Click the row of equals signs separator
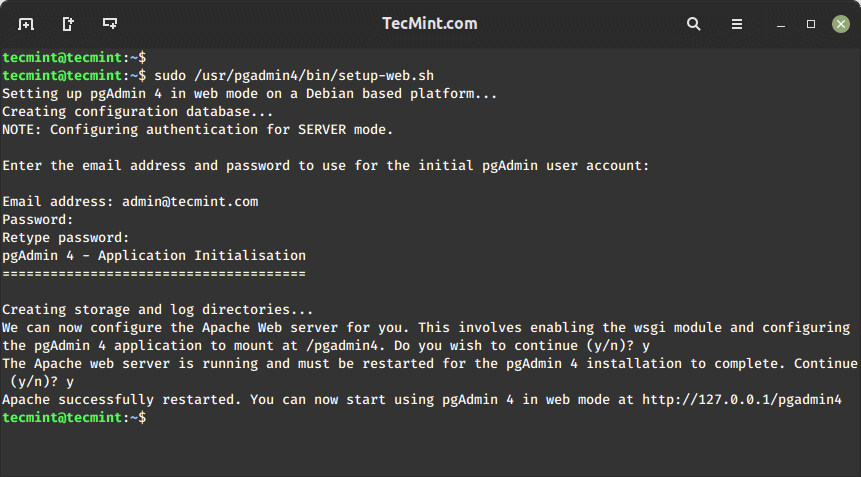Viewport: 861px width, 477px height. point(154,273)
